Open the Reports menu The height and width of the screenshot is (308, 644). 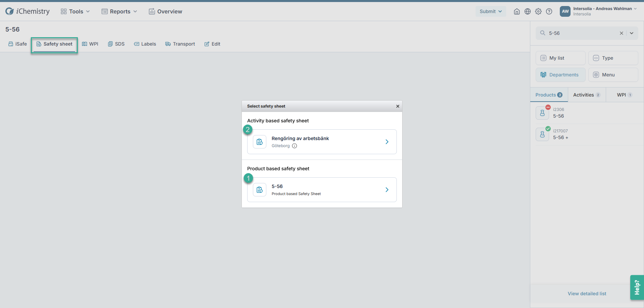[x=119, y=11]
